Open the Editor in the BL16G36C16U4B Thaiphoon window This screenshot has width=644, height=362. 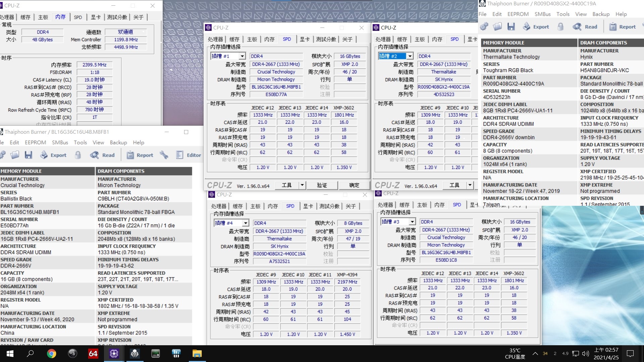189,155
